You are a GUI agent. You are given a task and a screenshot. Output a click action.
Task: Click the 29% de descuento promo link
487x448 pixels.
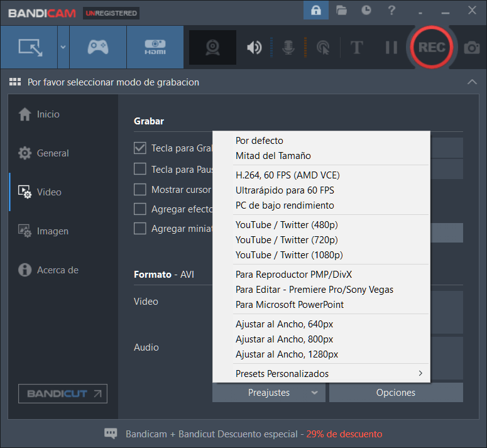coord(344,434)
